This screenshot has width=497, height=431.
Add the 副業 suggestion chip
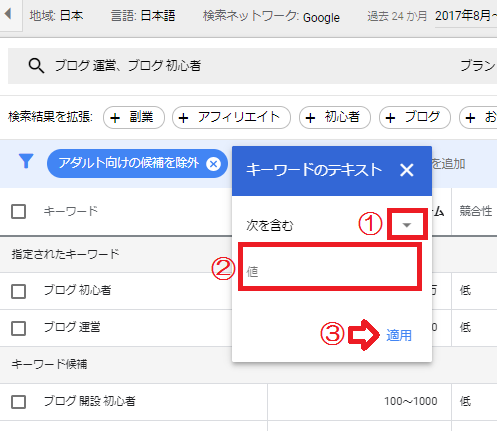tap(134, 117)
